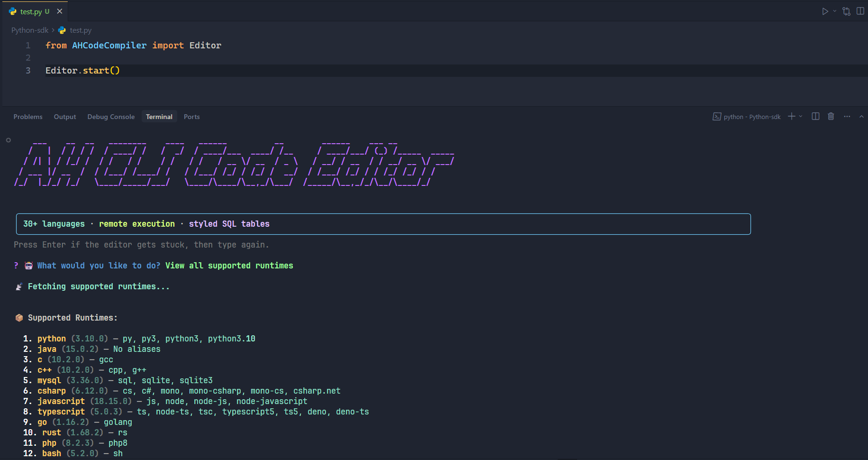The width and height of the screenshot is (868, 460).
Task: Click the c++ (10.2.0) runtime row
Action: [x=85, y=370]
